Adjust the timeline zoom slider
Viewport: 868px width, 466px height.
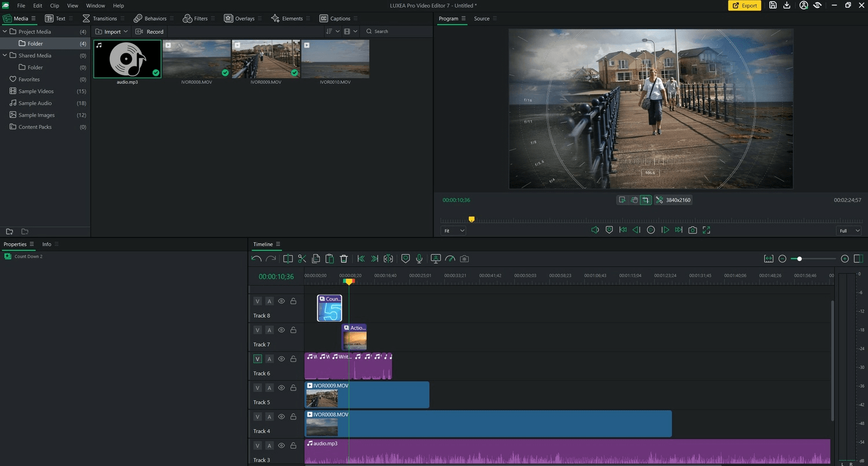click(x=800, y=259)
